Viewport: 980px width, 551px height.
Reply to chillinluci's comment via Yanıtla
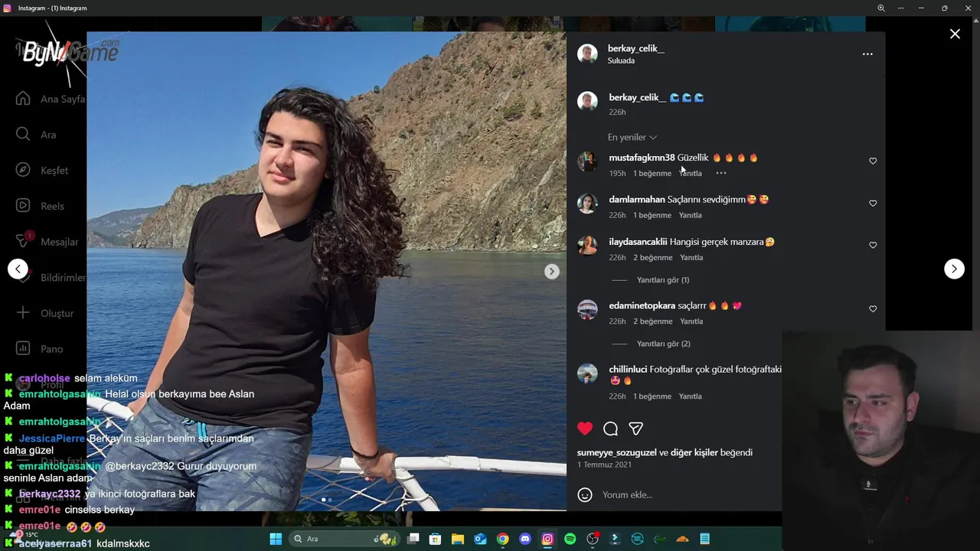point(691,396)
